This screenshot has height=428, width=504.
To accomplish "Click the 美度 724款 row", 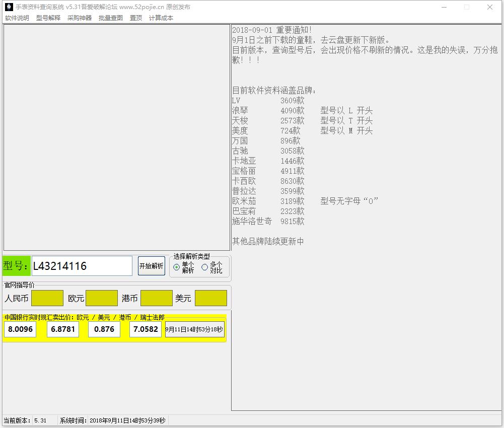I will [x=302, y=130].
